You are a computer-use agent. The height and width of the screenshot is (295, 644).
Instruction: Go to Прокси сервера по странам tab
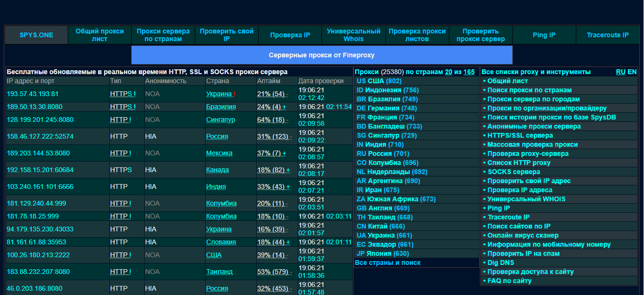click(x=163, y=35)
